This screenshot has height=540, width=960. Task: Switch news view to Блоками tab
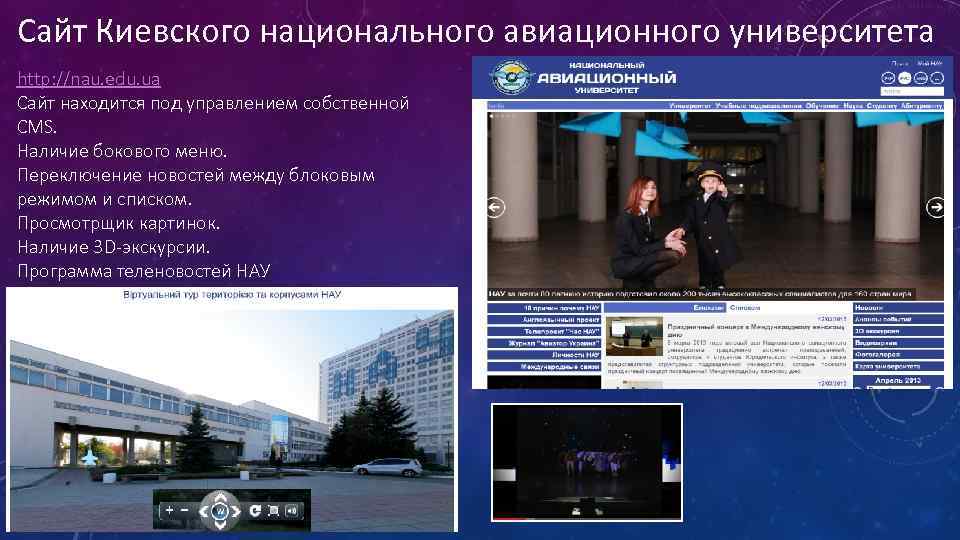pos(708,307)
